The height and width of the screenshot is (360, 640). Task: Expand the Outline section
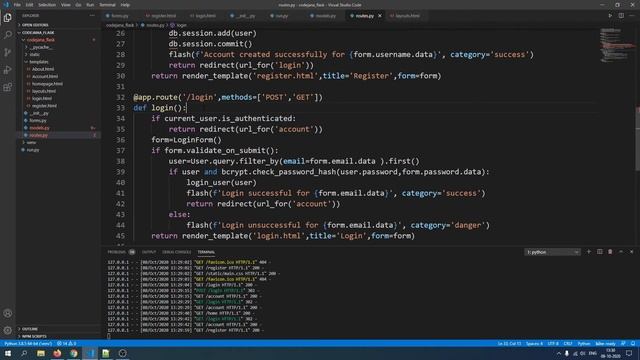29,329
